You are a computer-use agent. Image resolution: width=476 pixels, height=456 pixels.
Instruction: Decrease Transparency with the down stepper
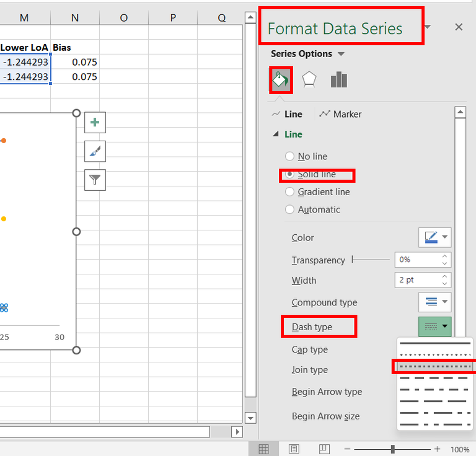[x=444, y=263]
